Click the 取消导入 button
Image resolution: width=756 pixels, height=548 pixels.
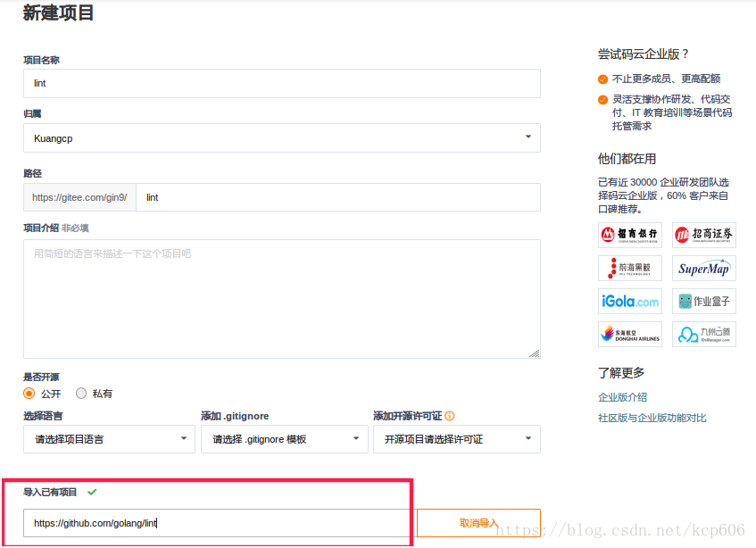click(x=478, y=523)
